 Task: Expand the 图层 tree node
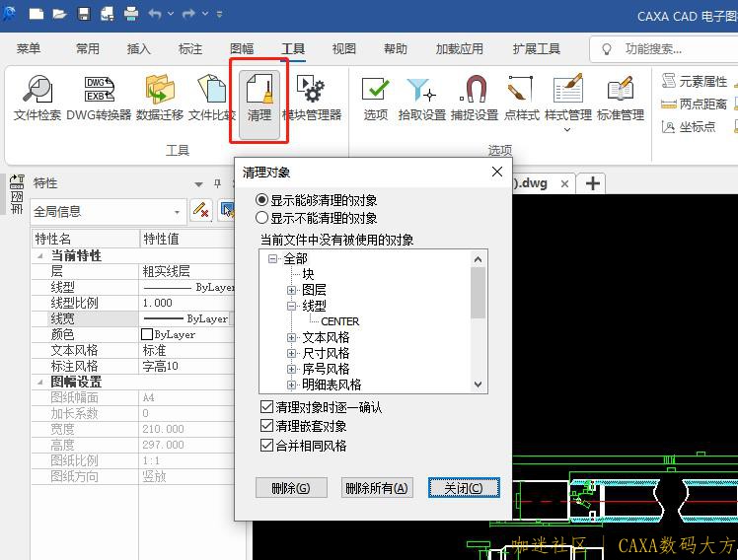(291, 290)
